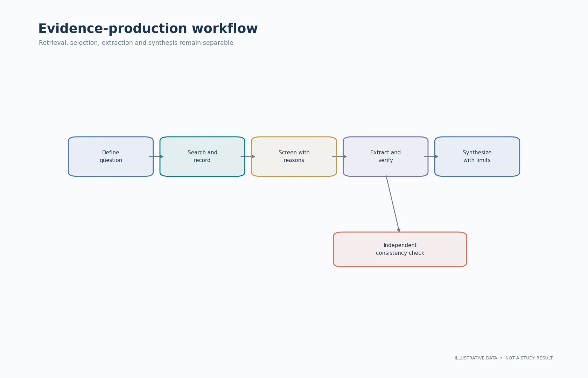Click the Screen with reasons node
The height and width of the screenshot is (378, 588).
point(294,156)
